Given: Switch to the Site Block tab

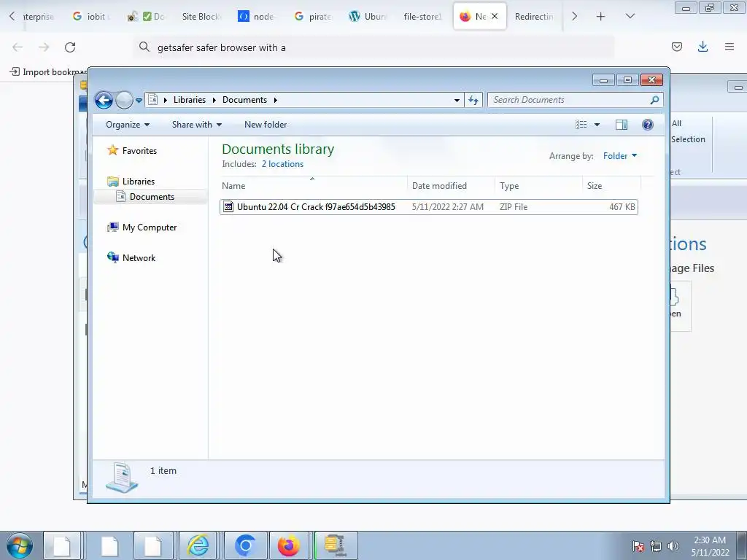Looking at the screenshot, I should (201, 16).
